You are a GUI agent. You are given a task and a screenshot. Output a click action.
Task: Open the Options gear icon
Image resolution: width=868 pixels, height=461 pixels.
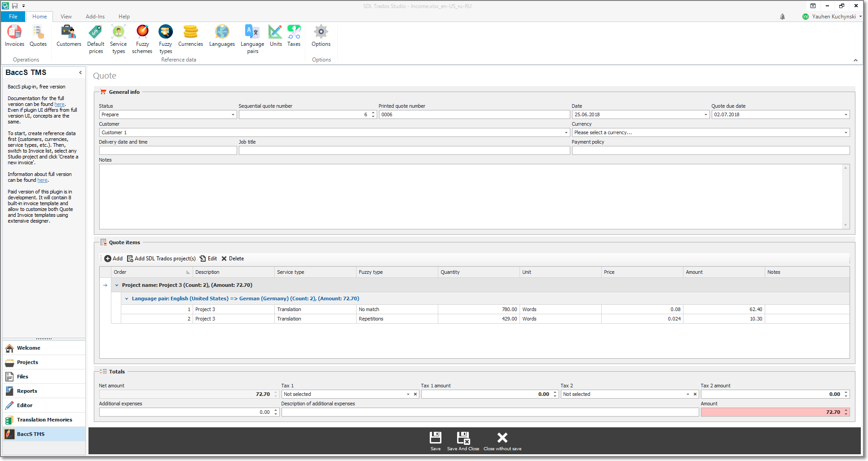coord(321,36)
